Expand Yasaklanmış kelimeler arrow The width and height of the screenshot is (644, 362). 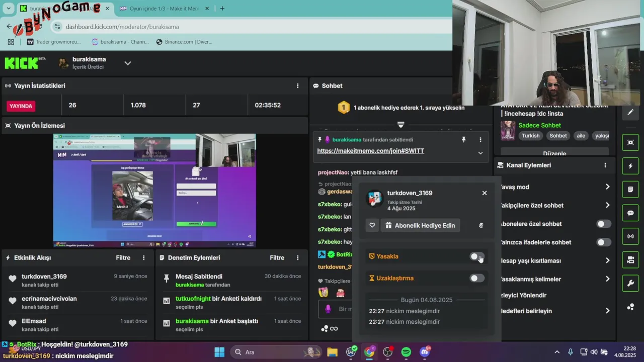point(607,279)
